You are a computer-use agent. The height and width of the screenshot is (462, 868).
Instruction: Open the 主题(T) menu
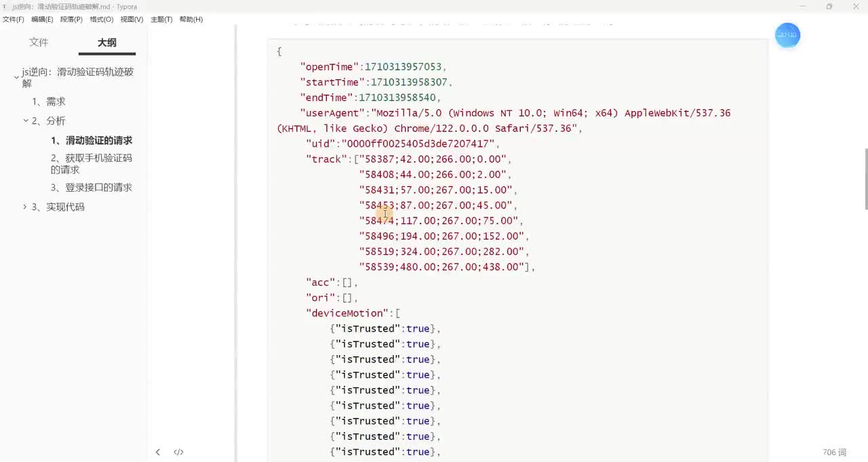(161, 20)
